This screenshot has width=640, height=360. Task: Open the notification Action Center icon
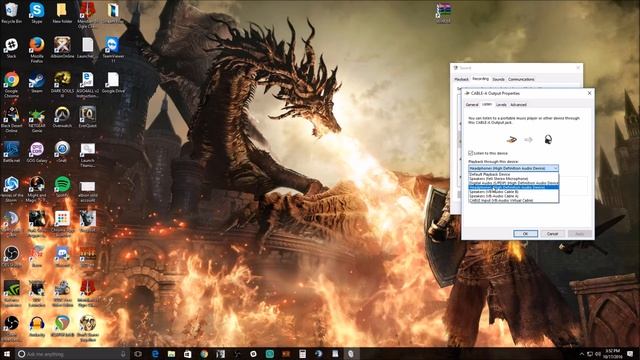tap(631, 354)
